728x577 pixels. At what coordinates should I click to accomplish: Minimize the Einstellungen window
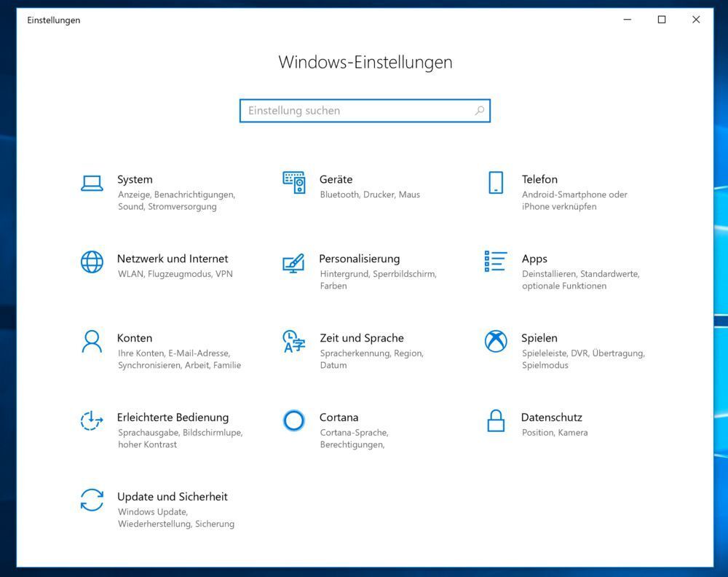click(x=628, y=20)
